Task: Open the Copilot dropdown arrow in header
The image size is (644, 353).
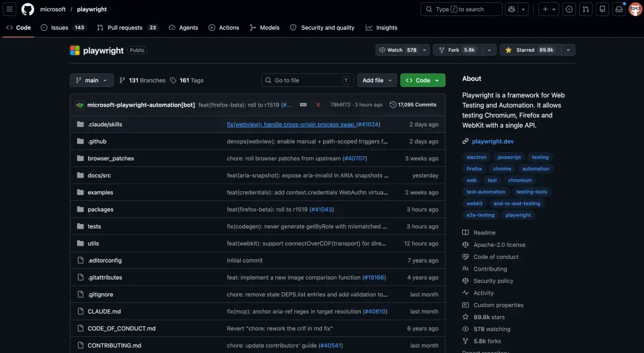Action: (x=524, y=9)
